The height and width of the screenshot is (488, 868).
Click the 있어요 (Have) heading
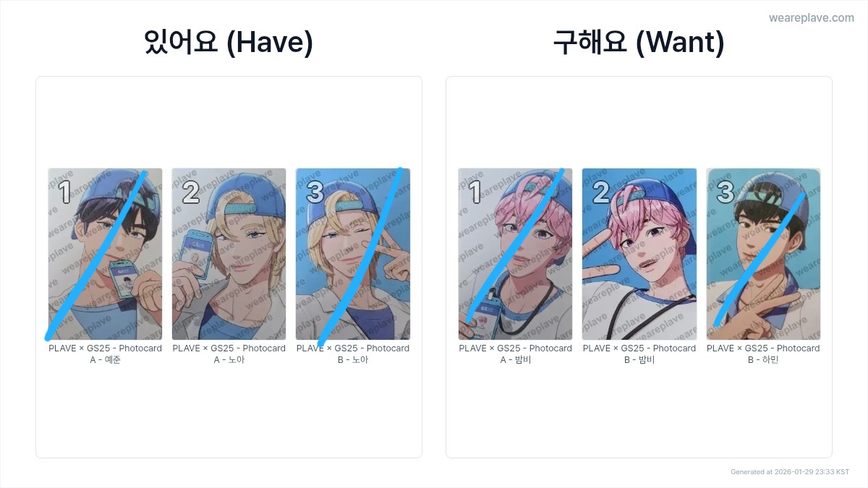tap(229, 43)
